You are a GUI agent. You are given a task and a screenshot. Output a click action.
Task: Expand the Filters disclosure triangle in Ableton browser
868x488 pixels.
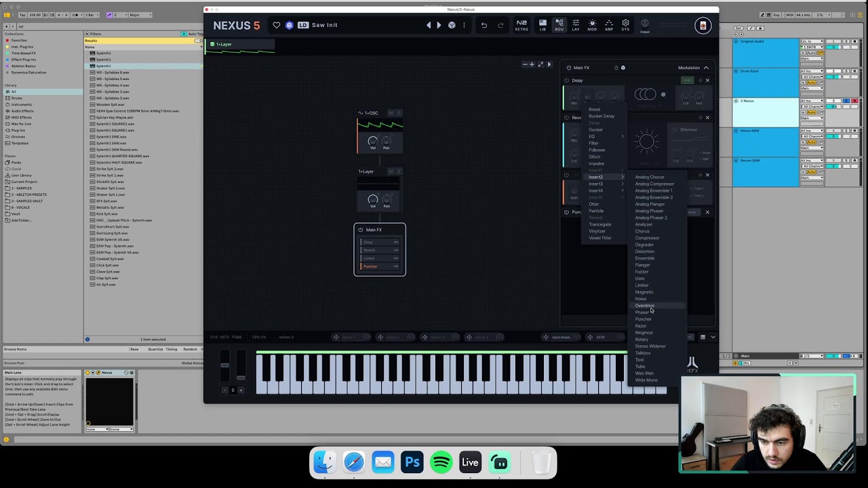(87, 34)
